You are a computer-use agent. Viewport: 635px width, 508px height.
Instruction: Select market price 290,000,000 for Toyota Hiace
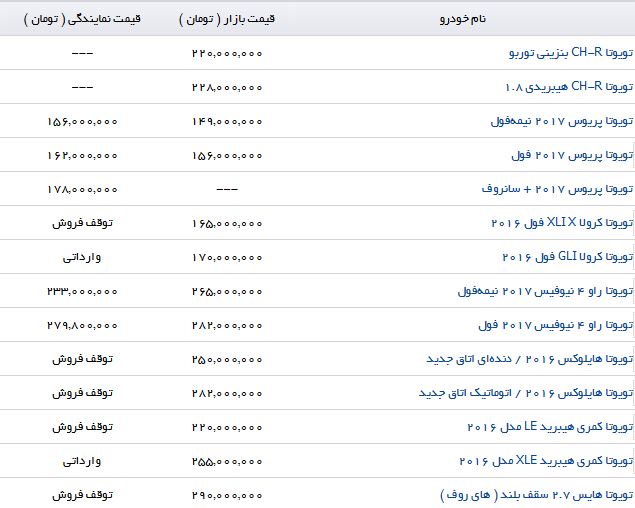click(x=227, y=496)
